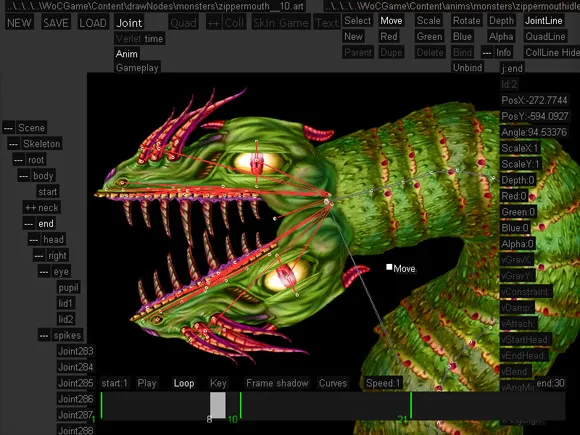Viewport: 580px width, 435px height.
Task: Collapse the right tree node
Action: pos(39,256)
